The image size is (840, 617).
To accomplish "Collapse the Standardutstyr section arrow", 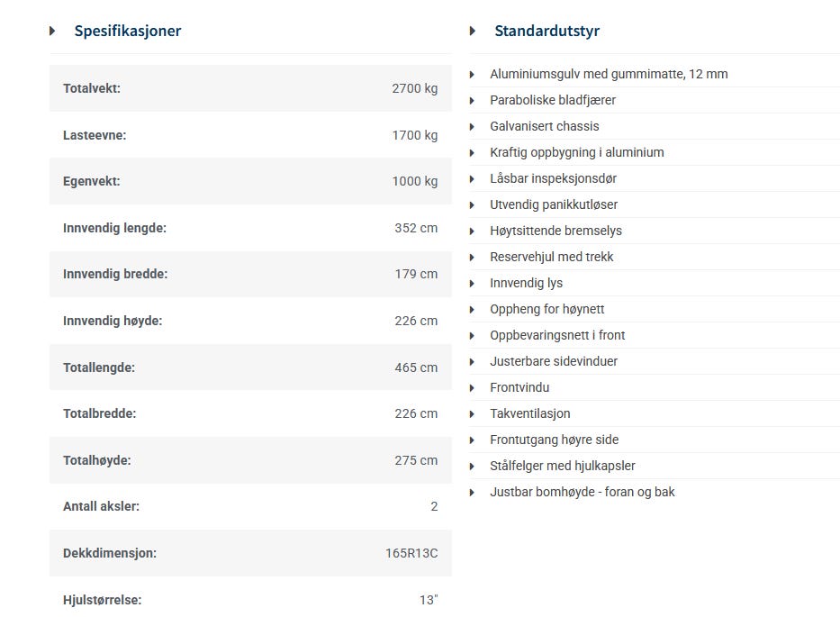I will (x=472, y=32).
